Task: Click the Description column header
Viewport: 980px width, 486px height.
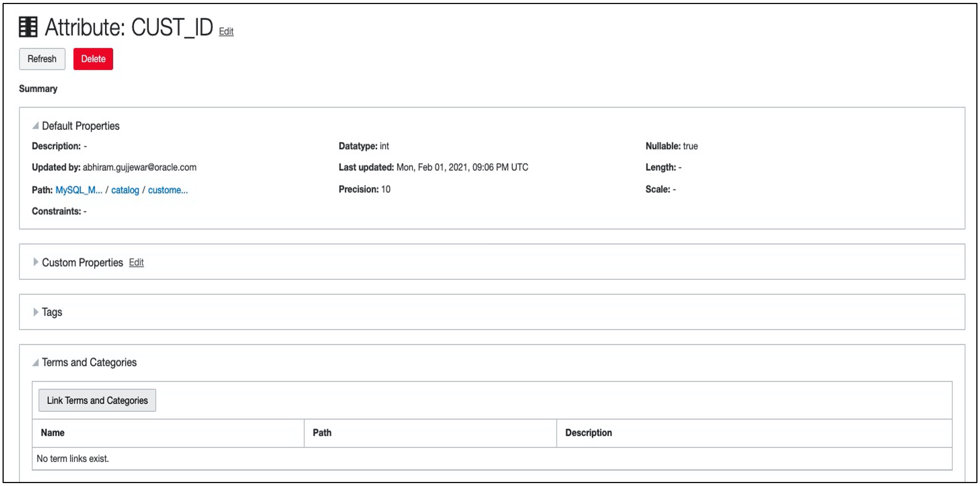Action: point(588,433)
